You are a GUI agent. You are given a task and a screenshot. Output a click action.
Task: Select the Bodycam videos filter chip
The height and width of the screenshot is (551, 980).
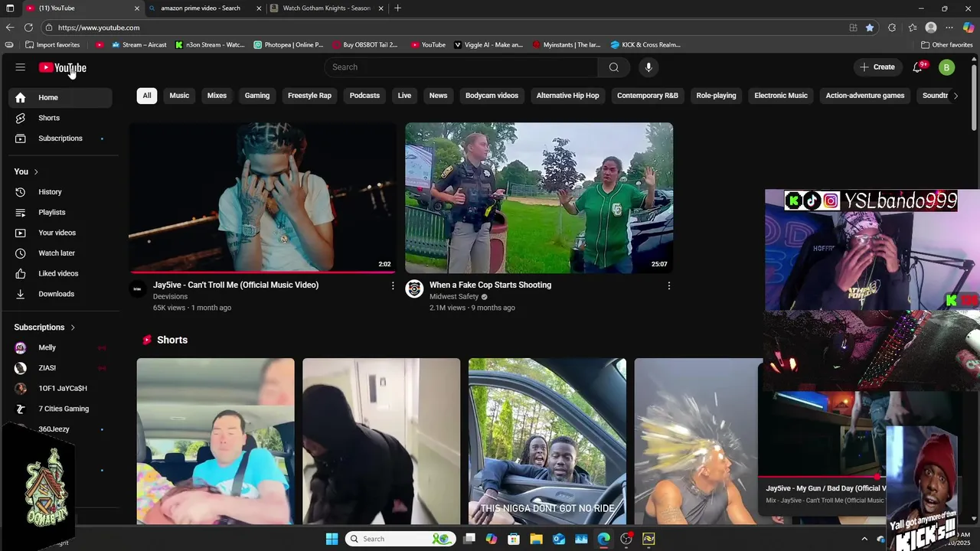492,96
